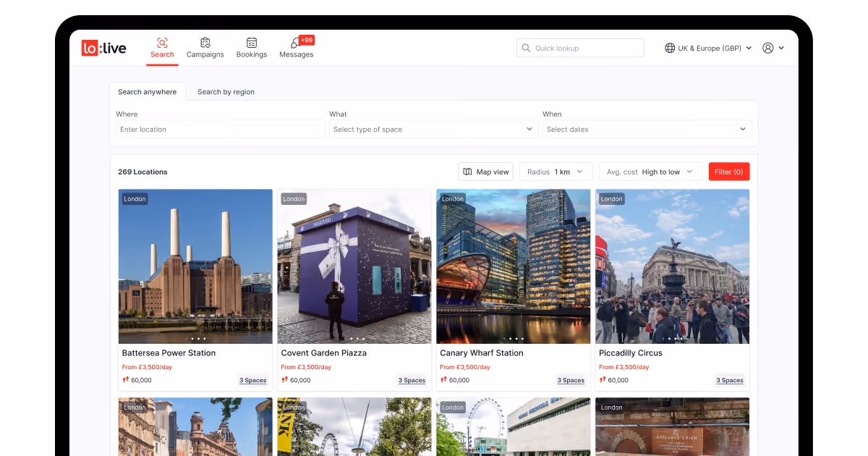Screen dimensions: 868x456
Task: Click 3 Spaces on Covent Garden Piazza card
Action: 412,380
